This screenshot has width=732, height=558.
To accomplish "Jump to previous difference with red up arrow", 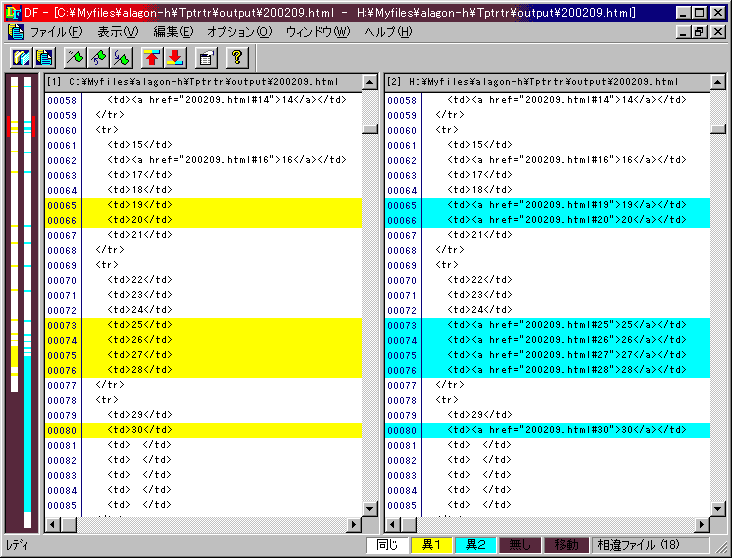I will tap(152, 58).
